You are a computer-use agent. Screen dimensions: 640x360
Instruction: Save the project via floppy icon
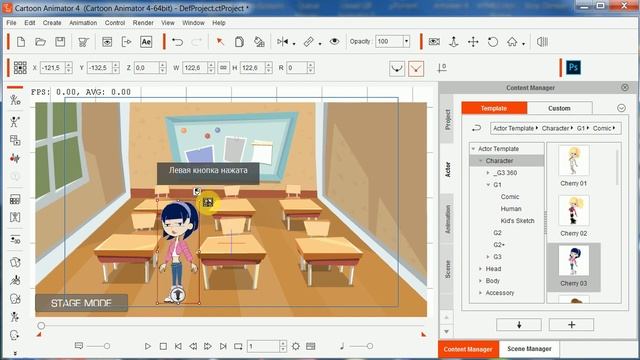tap(60, 42)
